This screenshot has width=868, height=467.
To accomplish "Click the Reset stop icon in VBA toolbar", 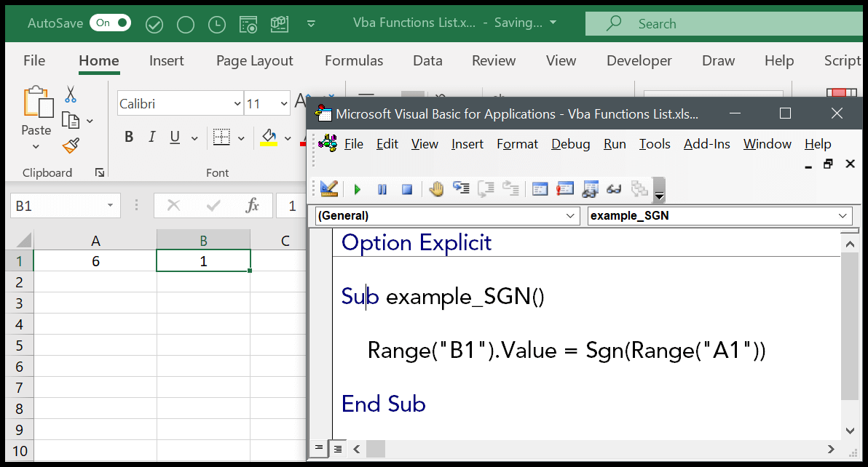I will [x=407, y=189].
